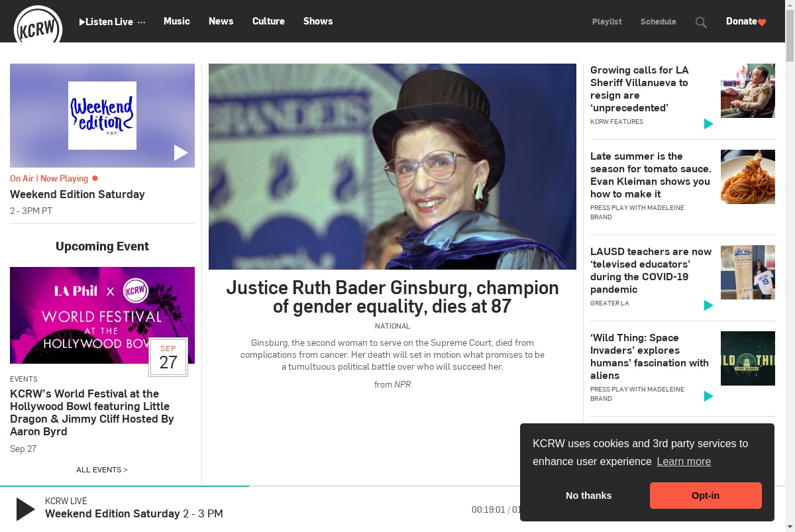Screen dimensions: 795x532
Task: Open the News menu
Action: [221, 21]
